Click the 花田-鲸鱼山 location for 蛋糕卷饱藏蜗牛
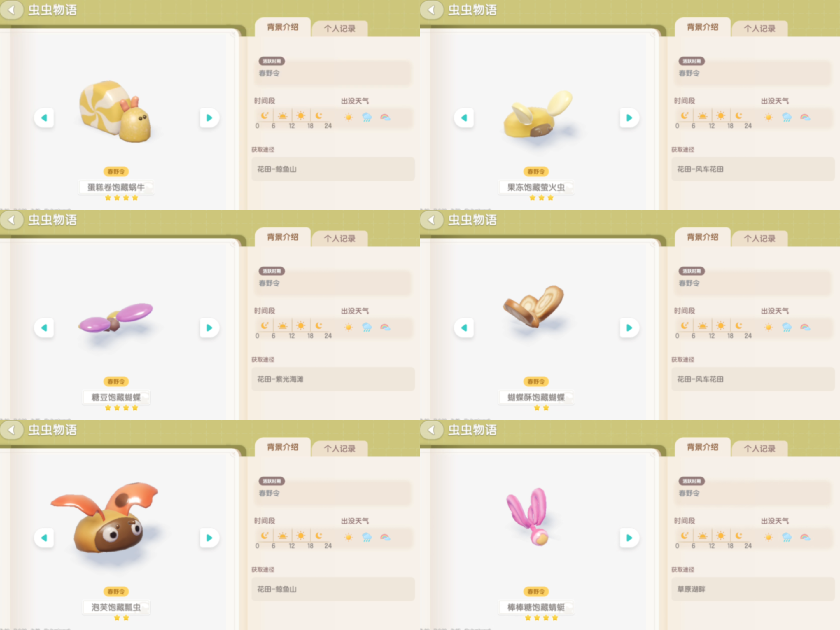 click(333, 169)
